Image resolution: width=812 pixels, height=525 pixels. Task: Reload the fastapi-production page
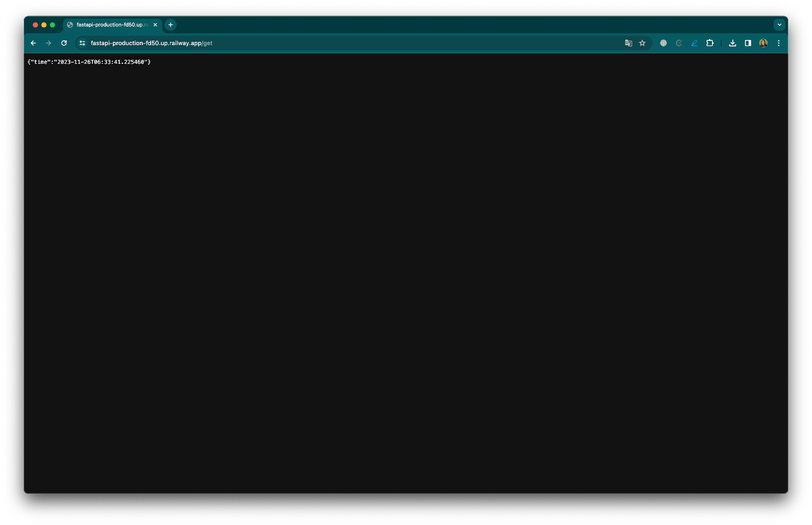pyautogui.click(x=64, y=43)
